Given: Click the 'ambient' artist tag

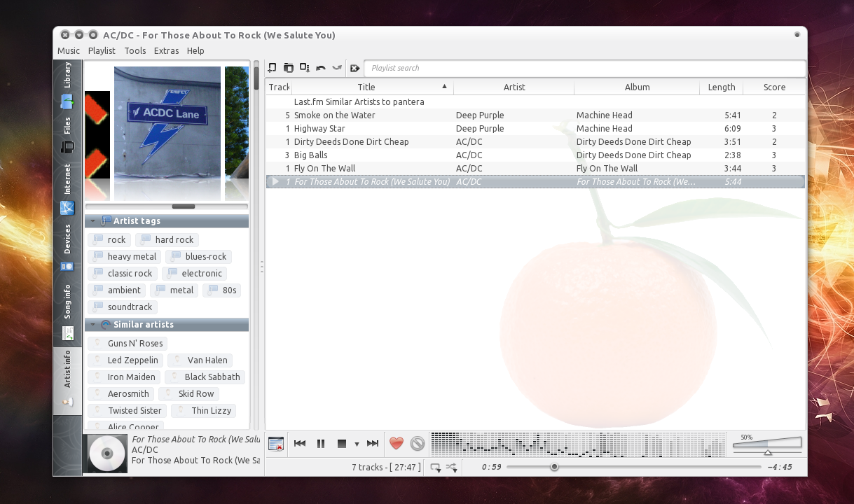Looking at the screenshot, I should tap(116, 290).
